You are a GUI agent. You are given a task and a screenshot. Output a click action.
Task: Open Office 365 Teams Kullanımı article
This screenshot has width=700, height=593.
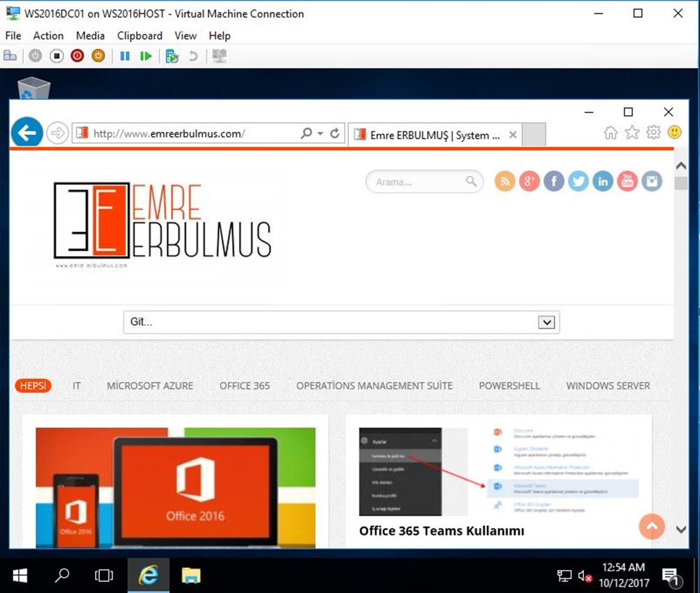(441, 531)
